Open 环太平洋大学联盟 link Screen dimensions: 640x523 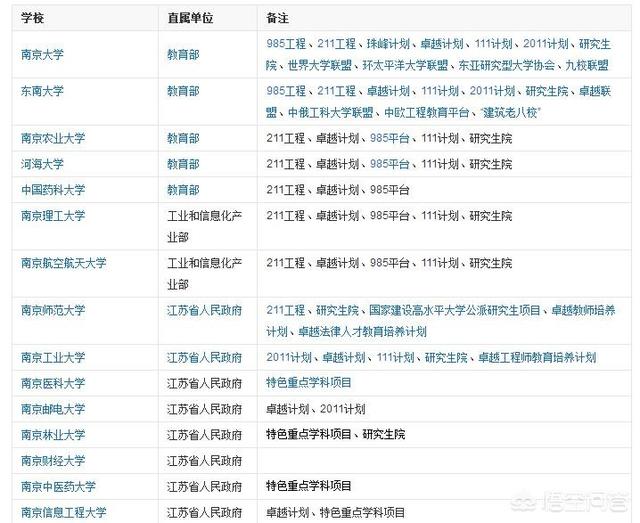(405, 65)
